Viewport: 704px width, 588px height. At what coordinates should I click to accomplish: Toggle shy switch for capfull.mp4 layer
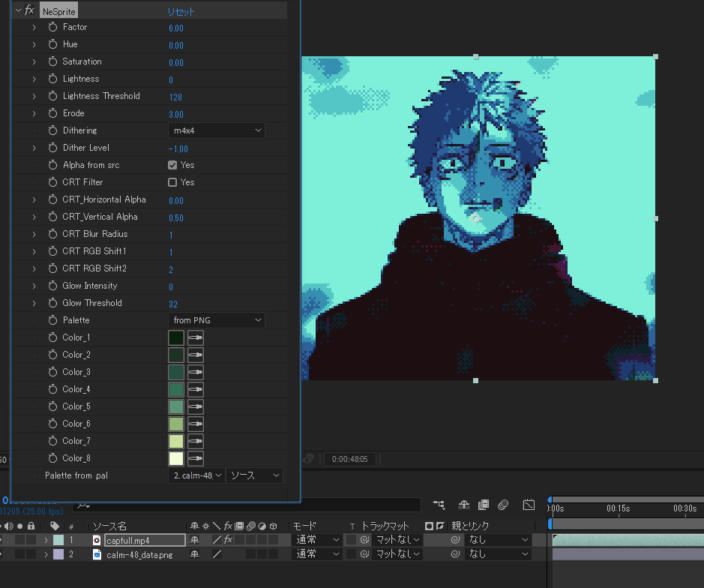point(194,539)
